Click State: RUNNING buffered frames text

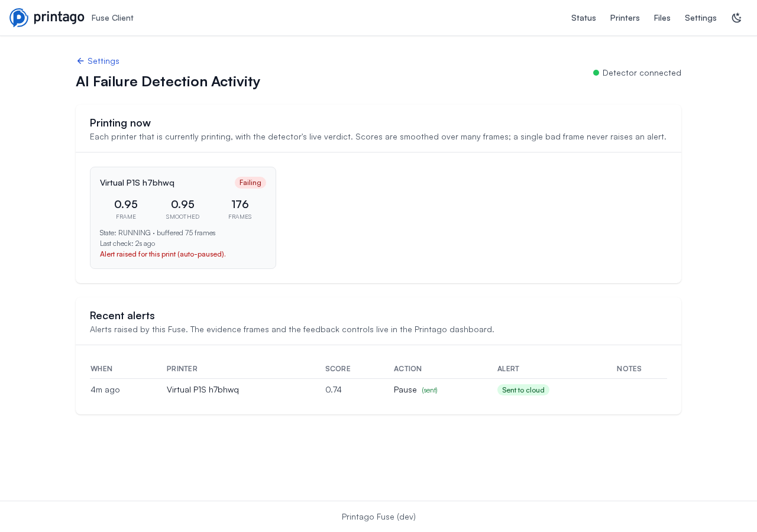pyautogui.click(x=158, y=233)
